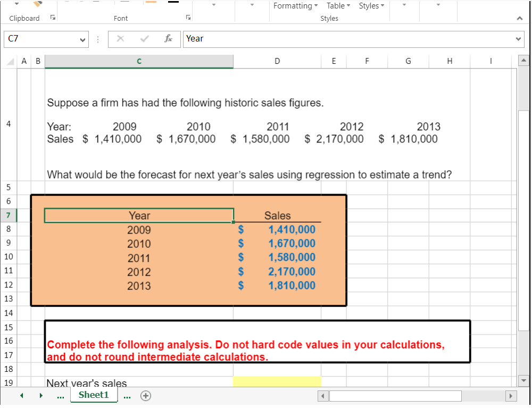Image resolution: width=532 pixels, height=408 pixels.
Task: Switch to the Sheet1 tab
Action: [94, 395]
